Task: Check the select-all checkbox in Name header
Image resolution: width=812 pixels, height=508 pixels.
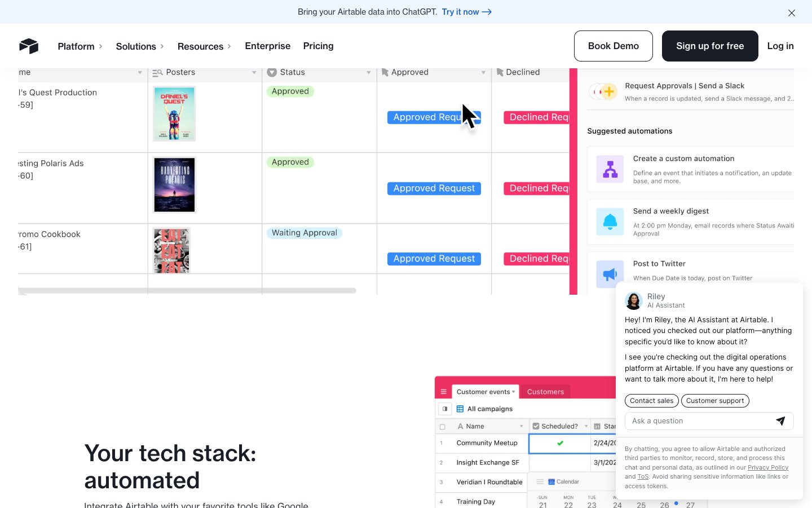Action: pos(443,427)
